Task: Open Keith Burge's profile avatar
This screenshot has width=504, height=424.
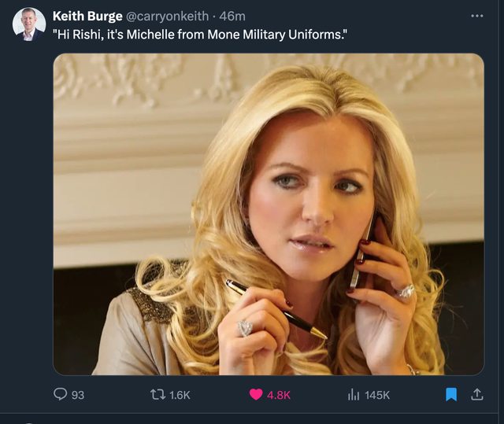Action: pos(29,24)
